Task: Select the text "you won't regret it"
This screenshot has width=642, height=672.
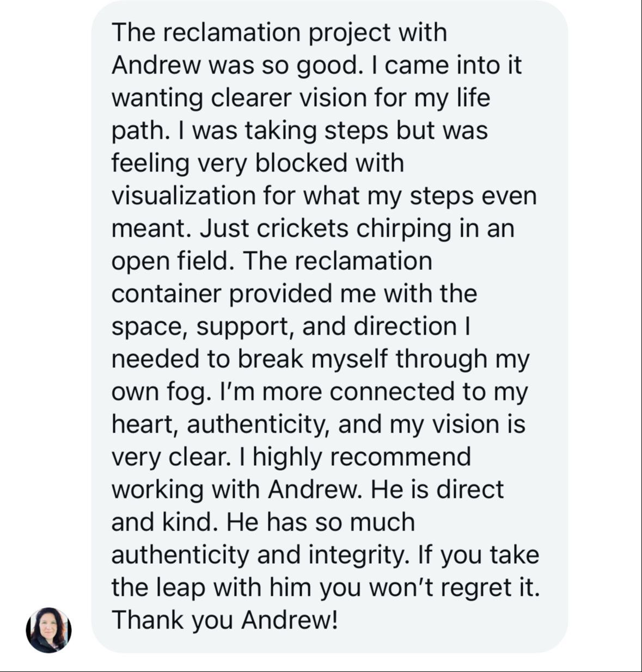Action: coord(430,588)
